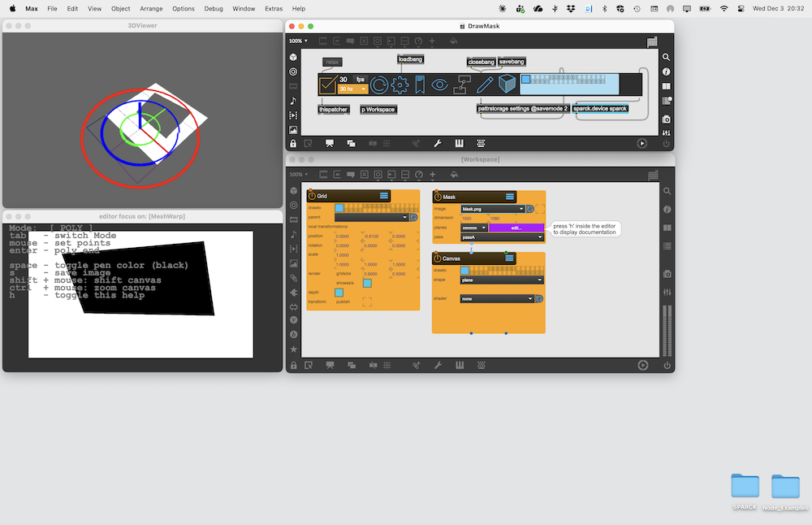Click the bookmark icon in DrawMask bar
The width and height of the screenshot is (812, 525).
coord(420,85)
